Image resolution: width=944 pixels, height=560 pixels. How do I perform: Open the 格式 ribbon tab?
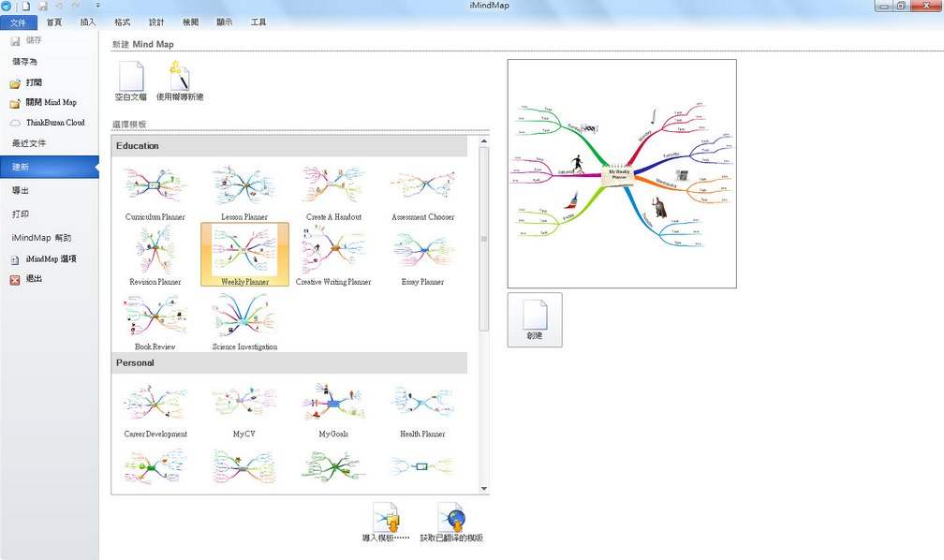(x=122, y=22)
